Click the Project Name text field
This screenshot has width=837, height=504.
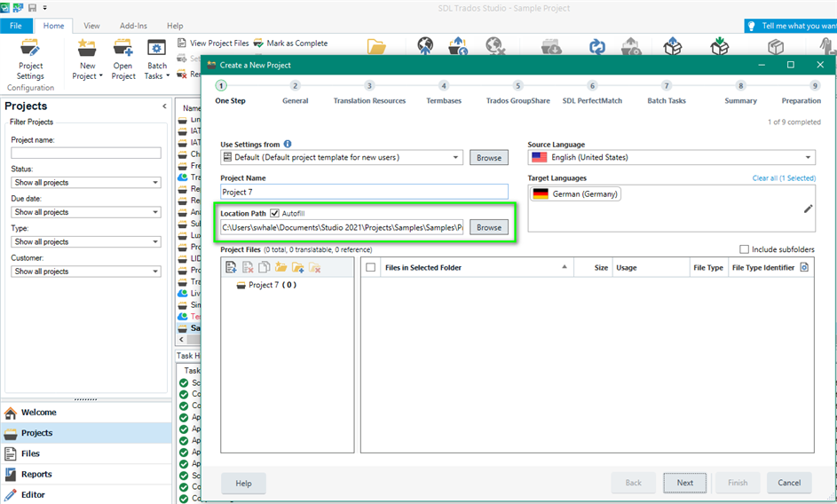click(x=364, y=192)
